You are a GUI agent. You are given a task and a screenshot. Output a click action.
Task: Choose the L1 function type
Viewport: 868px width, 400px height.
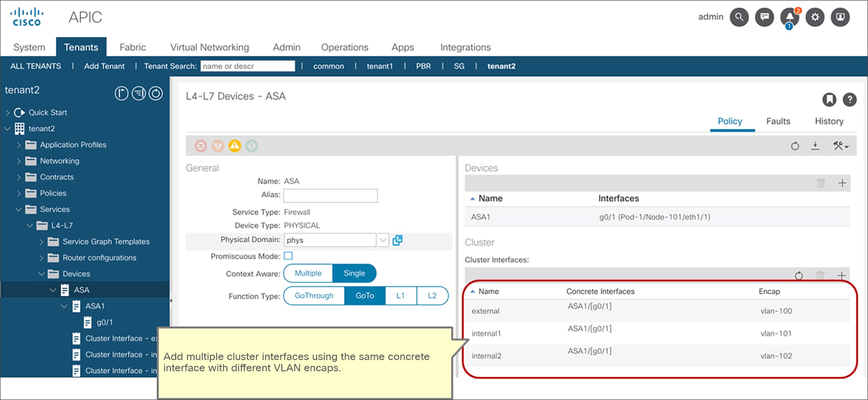point(401,296)
